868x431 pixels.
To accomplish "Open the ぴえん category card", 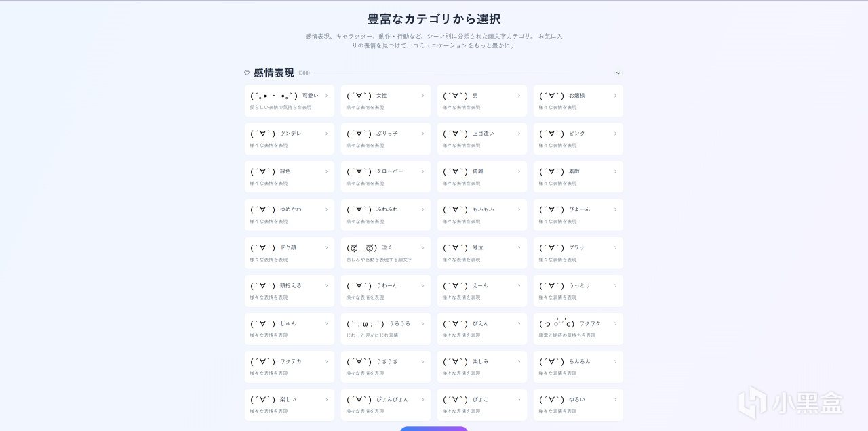I will 481,328.
